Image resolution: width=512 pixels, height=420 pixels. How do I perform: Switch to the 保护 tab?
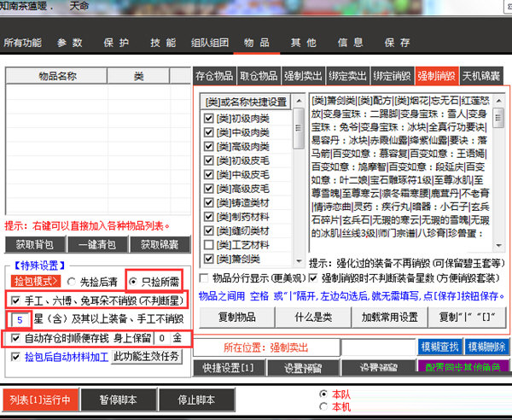pyautogui.click(x=116, y=43)
